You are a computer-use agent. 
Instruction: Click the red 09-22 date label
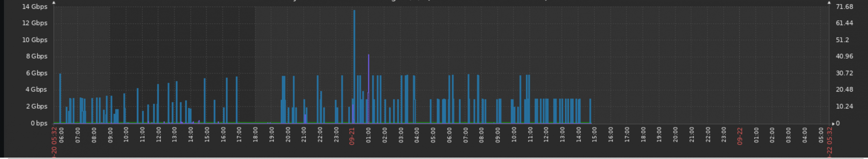(x=740, y=136)
